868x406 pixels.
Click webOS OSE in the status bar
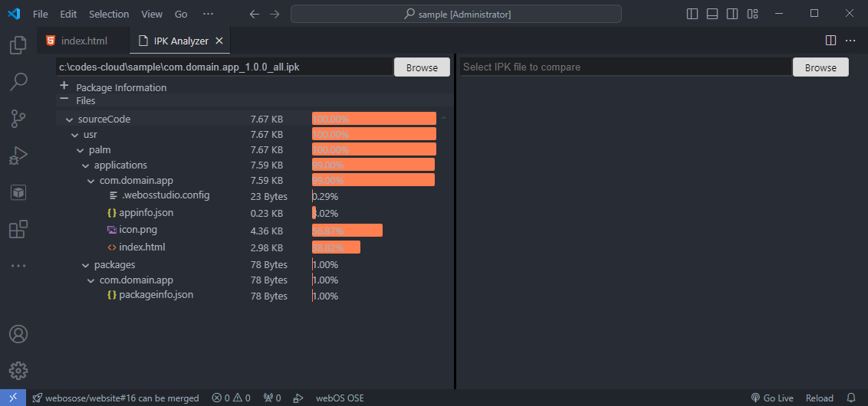340,398
